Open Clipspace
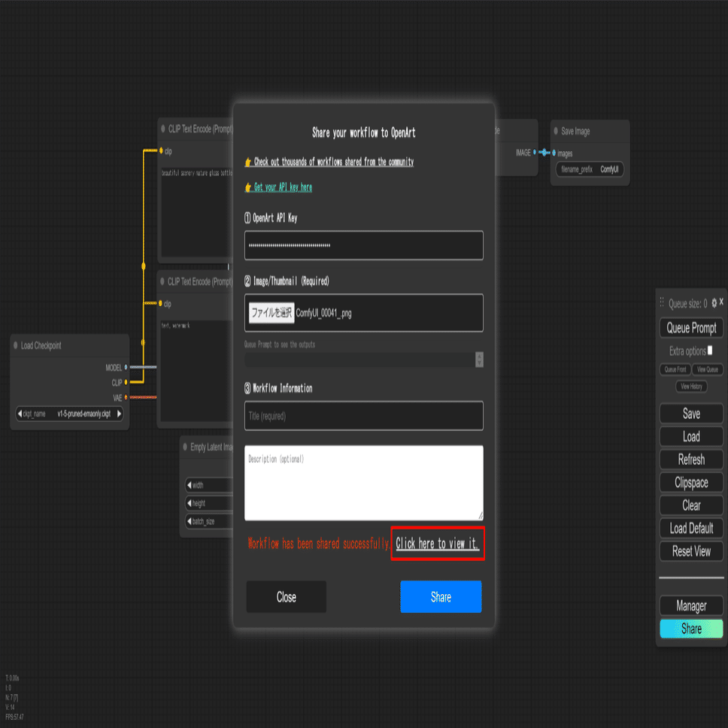728x728 pixels. pyautogui.click(x=691, y=482)
